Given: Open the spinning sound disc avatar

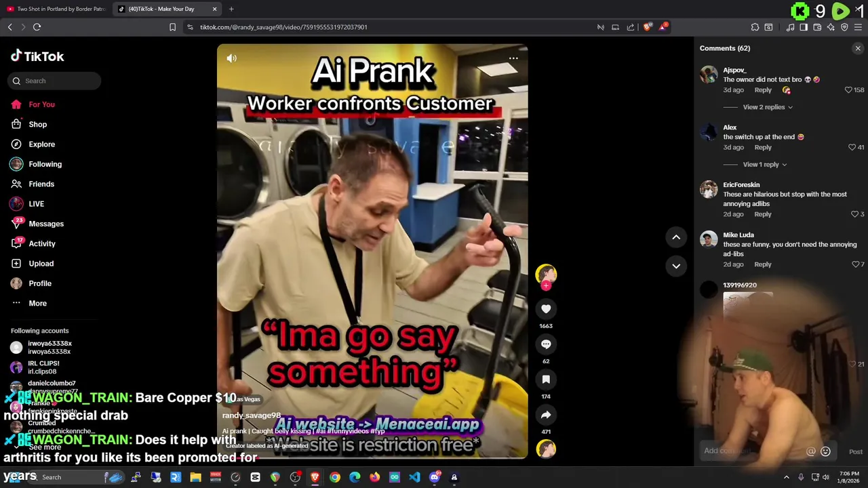Looking at the screenshot, I should point(546,449).
